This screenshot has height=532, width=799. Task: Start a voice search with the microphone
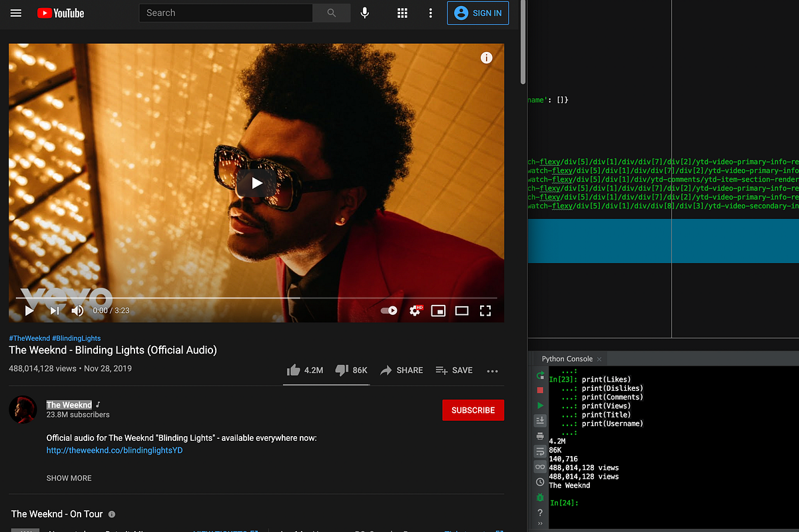pos(365,13)
